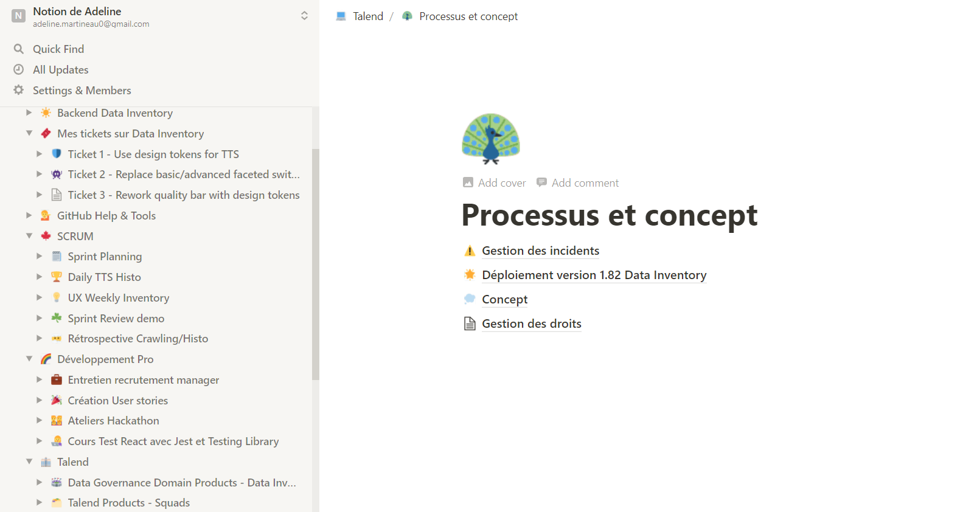Click the Add cover button

(x=495, y=183)
